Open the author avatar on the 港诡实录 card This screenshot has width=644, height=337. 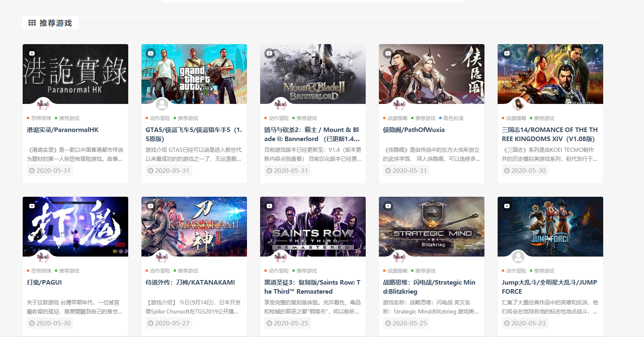(x=43, y=104)
